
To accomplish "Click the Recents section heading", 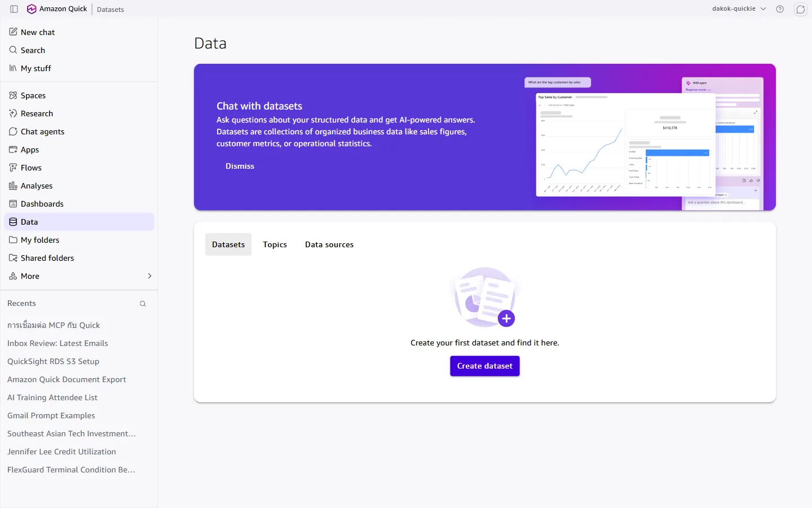I will [21, 303].
